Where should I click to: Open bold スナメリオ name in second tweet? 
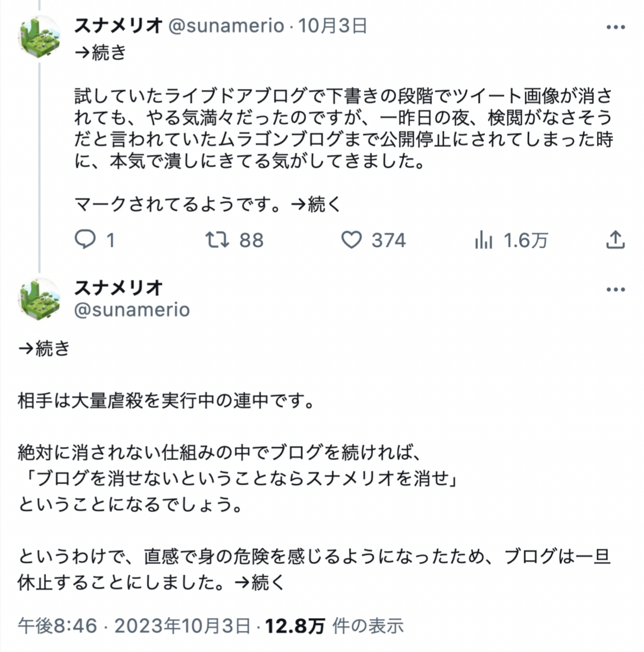click(x=118, y=287)
